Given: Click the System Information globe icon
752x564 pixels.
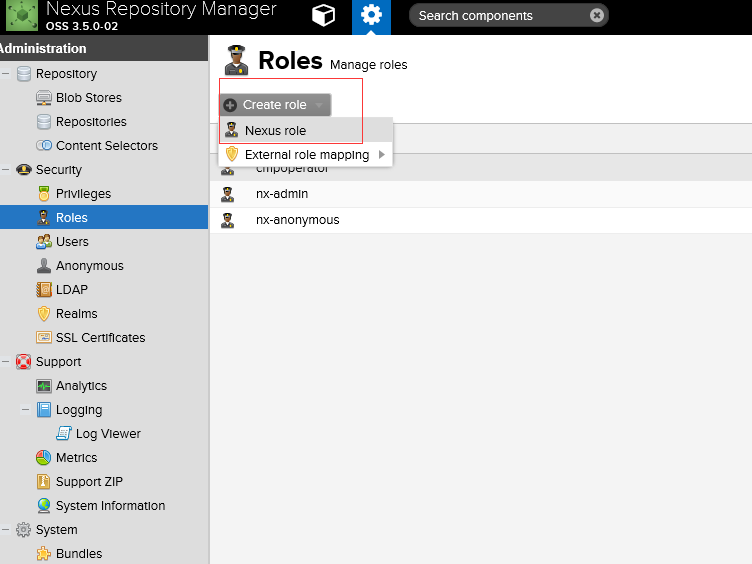Looking at the screenshot, I should (x=44, y=505).
